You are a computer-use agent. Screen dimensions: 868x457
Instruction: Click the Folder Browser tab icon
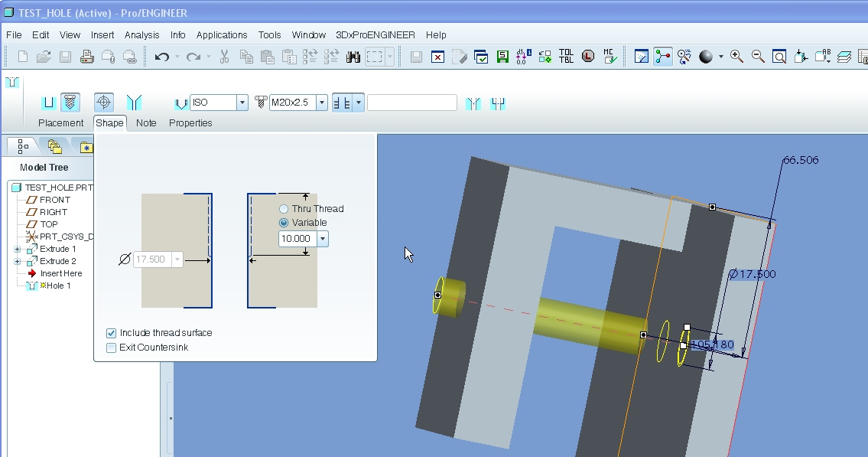tap(54, 146)
